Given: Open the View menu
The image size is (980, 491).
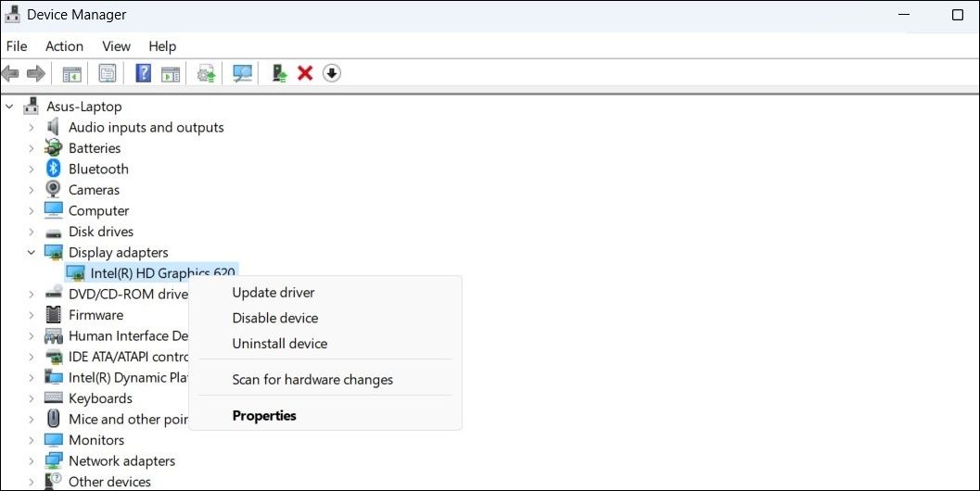Looking at the screenshot, I should pyautogui.click(x=116, y=46).
